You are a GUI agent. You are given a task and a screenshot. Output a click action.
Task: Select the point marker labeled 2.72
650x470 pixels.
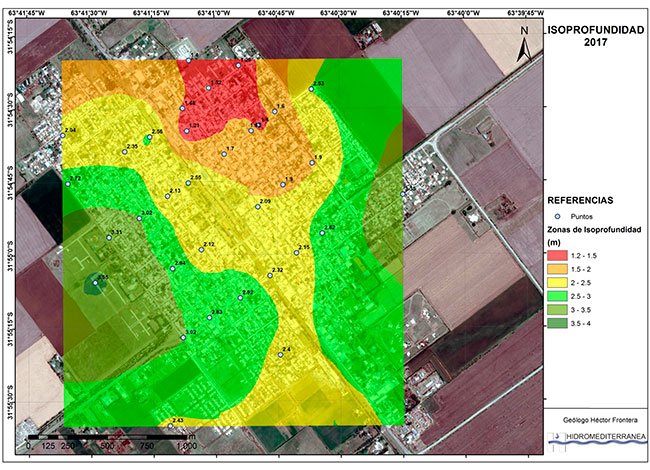pyautogui.click(x=68, y=184)
